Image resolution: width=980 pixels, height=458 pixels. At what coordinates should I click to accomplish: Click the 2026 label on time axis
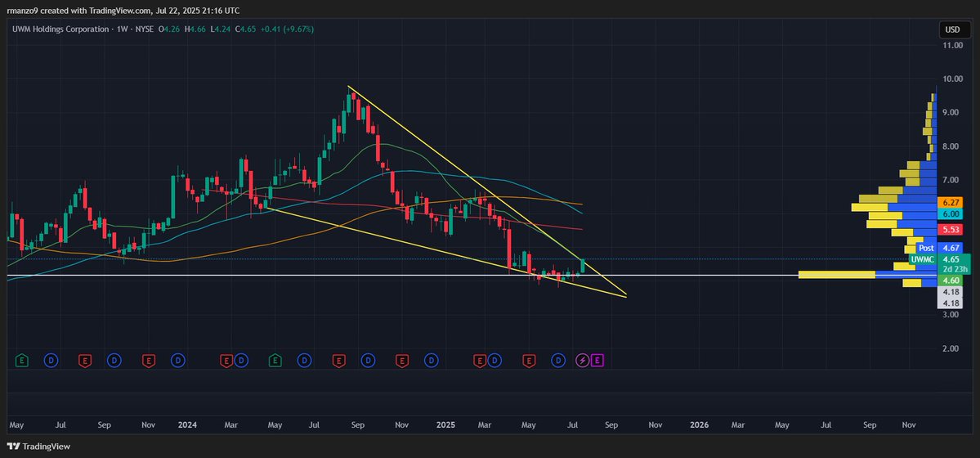[x=699, y=424]
